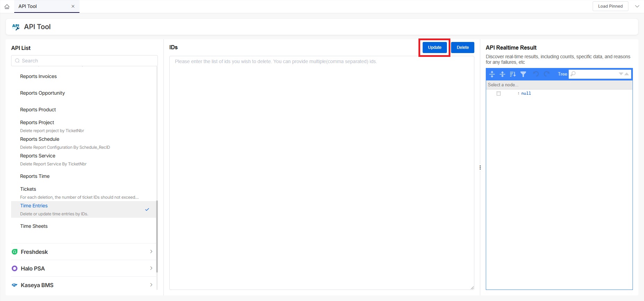Click the home icon in the tab bar
This screenshot has height=301, width=644.
[7, 7]
